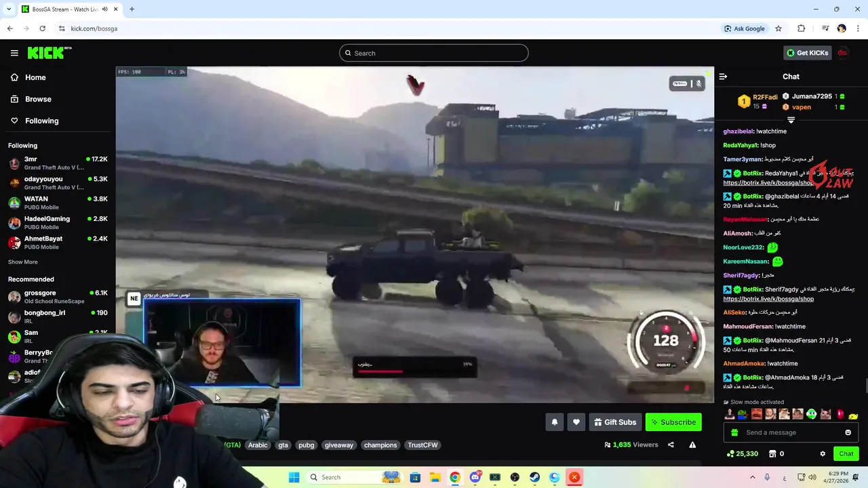Screen dimensions: 868x488
Task: Open Browse in the sidebar
Action: tap(31, 99)
